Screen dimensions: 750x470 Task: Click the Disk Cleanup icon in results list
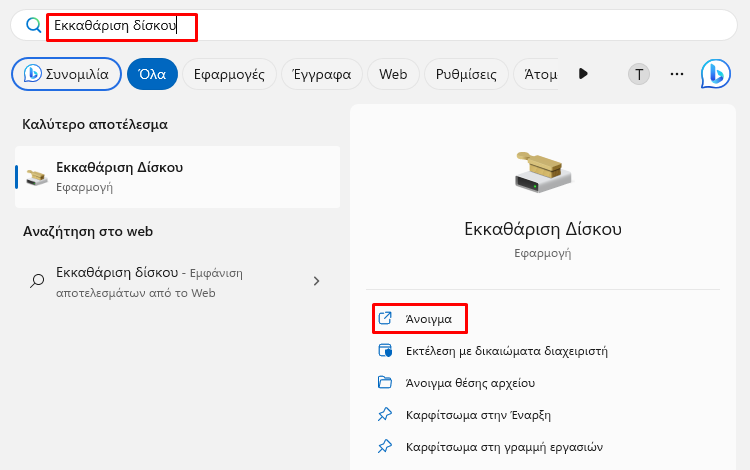coord(37,177)
